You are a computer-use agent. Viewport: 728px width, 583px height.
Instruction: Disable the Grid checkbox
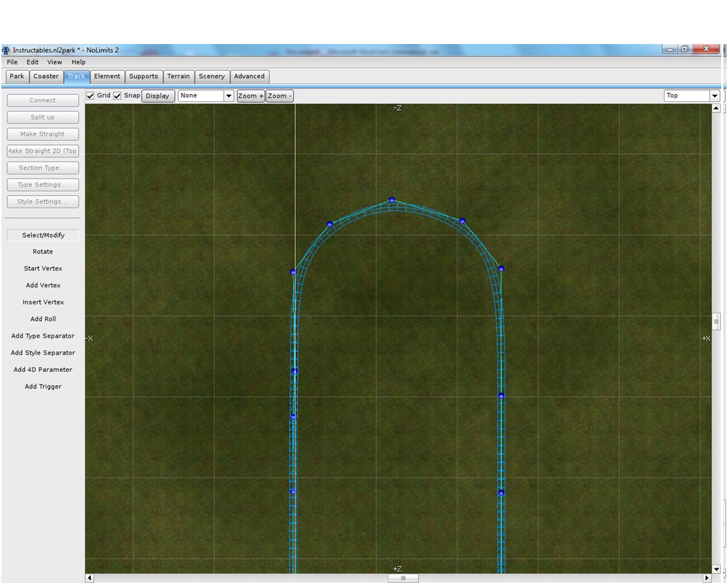tap(90, 95)
